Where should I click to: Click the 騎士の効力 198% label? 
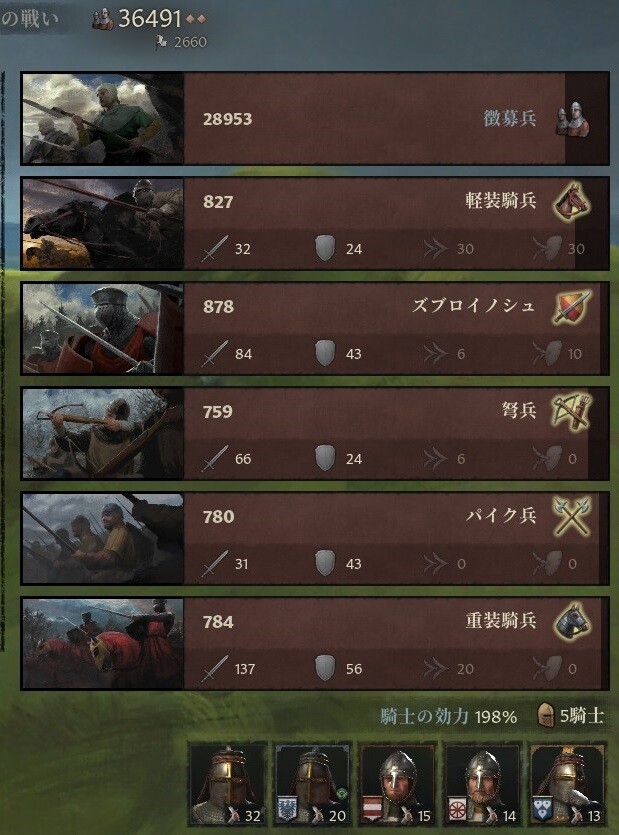[449, 716]
